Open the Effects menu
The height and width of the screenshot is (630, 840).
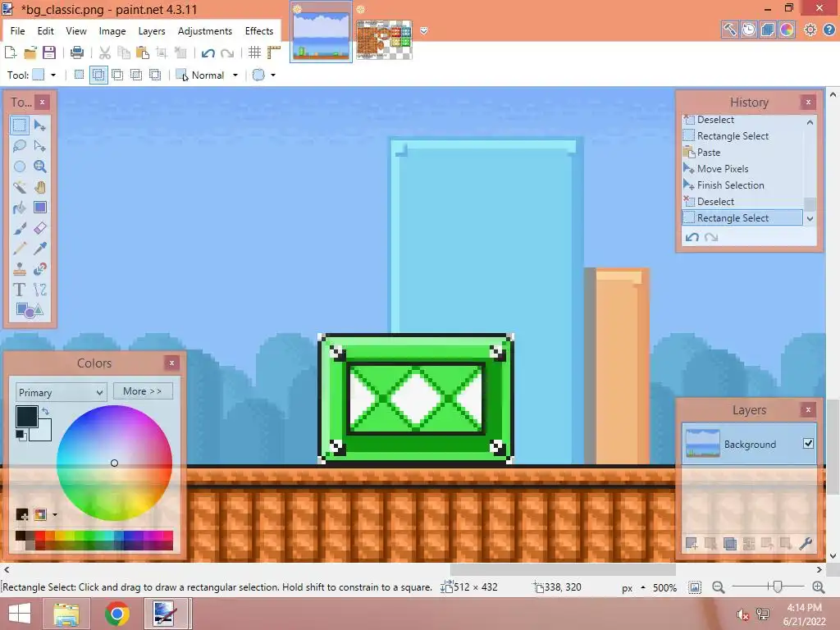tap(259, 31)
